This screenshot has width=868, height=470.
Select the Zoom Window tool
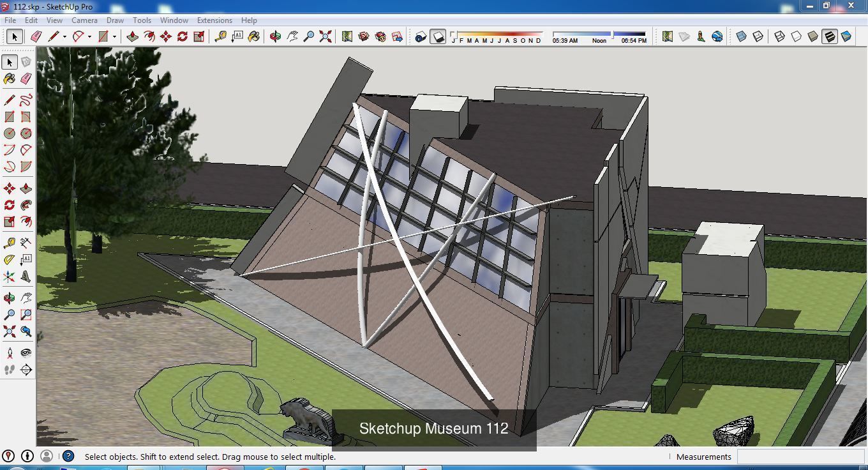[26, 315]
